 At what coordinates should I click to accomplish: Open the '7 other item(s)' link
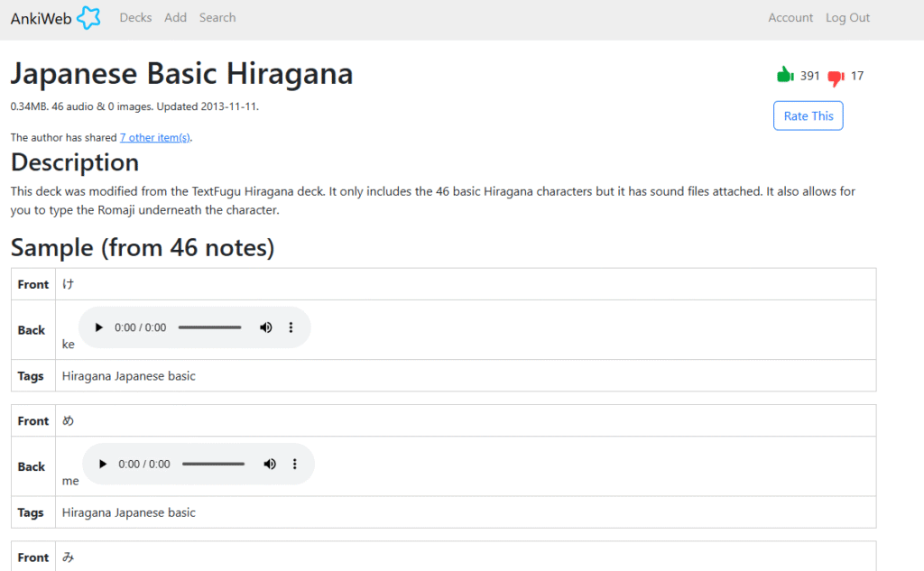(155, 137)
